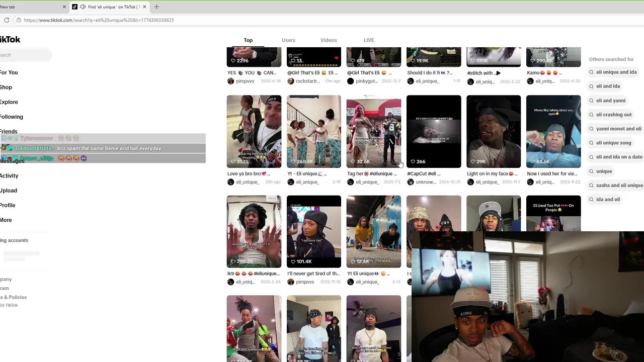Viewport: 644px width, 362px height.
Task: Open 'Now I used her for vie...' thumbnail
Action: (x=553, y=131)
